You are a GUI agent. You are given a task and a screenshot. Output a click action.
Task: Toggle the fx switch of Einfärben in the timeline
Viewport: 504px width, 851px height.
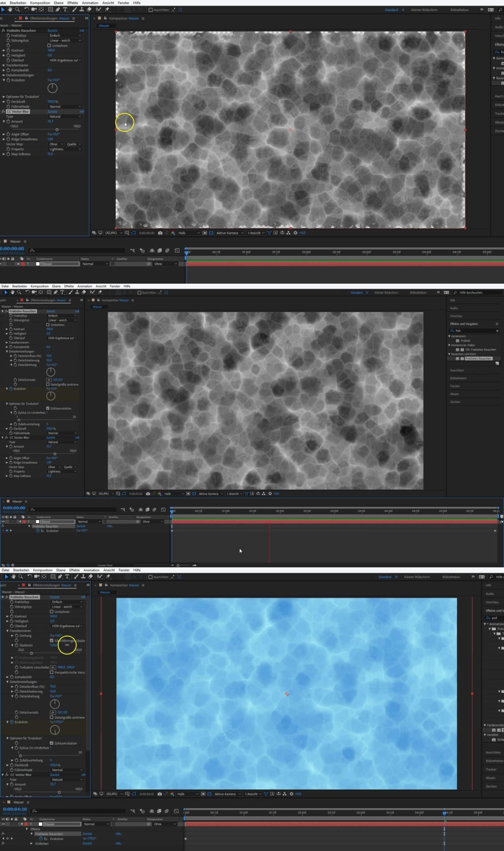(x=3, y=844)
